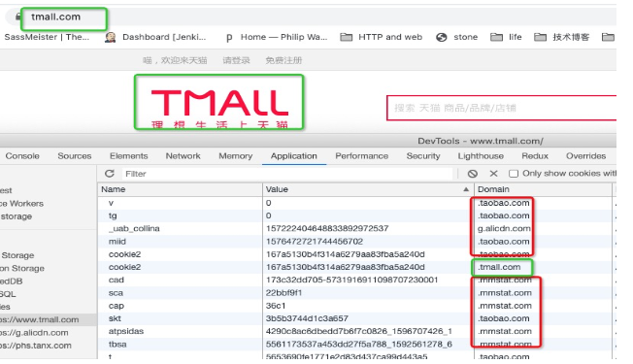Image resolution: width=633 pixels, height=364 pixels.
Task: Click the g.alicdn.com domain cell
Action: [x=504, y=229]
